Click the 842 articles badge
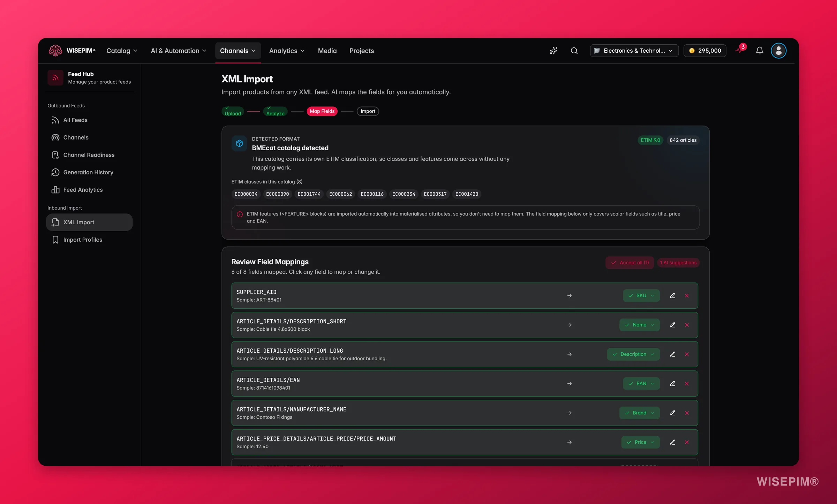The height and width of the screenshot is (504, 837). click(683, 140)
